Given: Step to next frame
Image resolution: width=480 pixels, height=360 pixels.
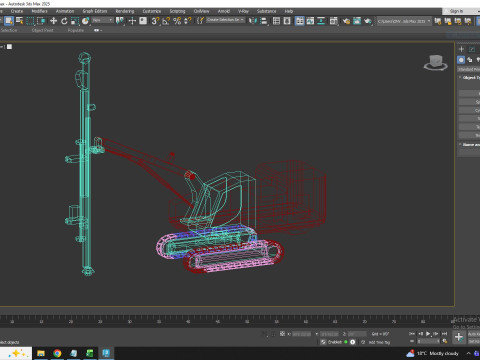Looking at the screenshot, I should [x=436, y=334].
